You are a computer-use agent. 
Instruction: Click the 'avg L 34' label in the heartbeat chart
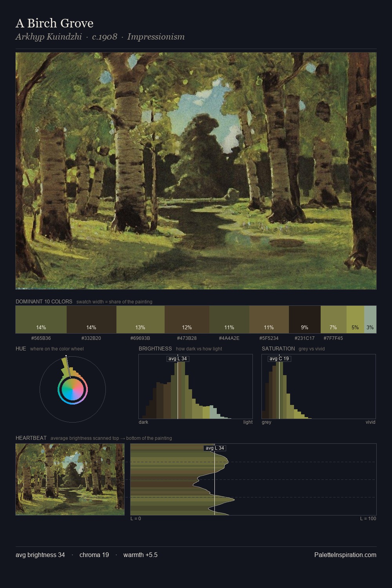click(x=215, y=448)
